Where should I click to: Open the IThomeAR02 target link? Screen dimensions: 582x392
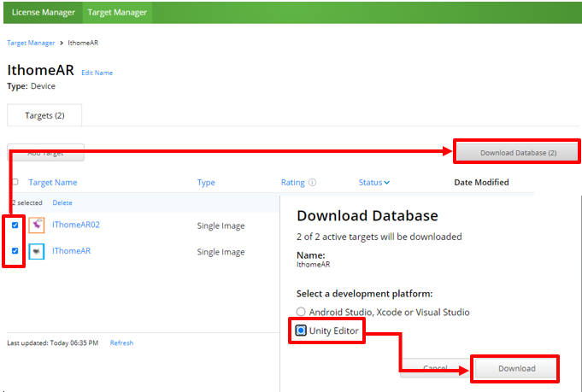tap(76, 225)
